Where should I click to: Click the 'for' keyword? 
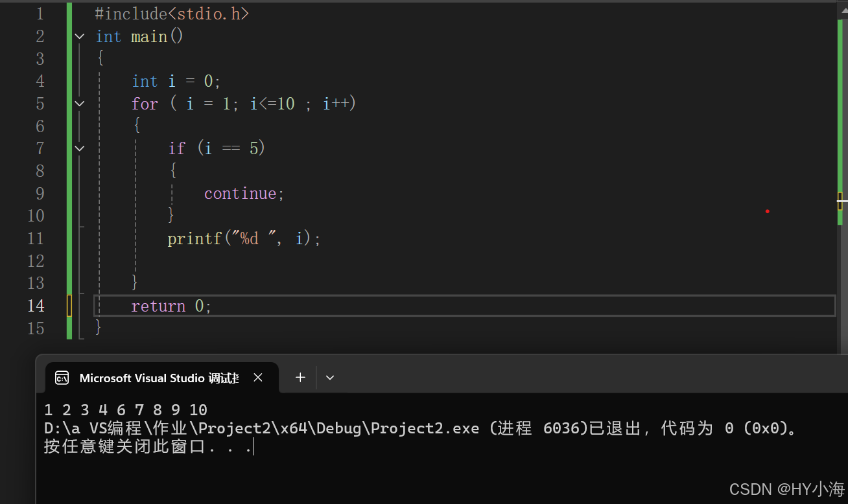(x=145, y=104)
